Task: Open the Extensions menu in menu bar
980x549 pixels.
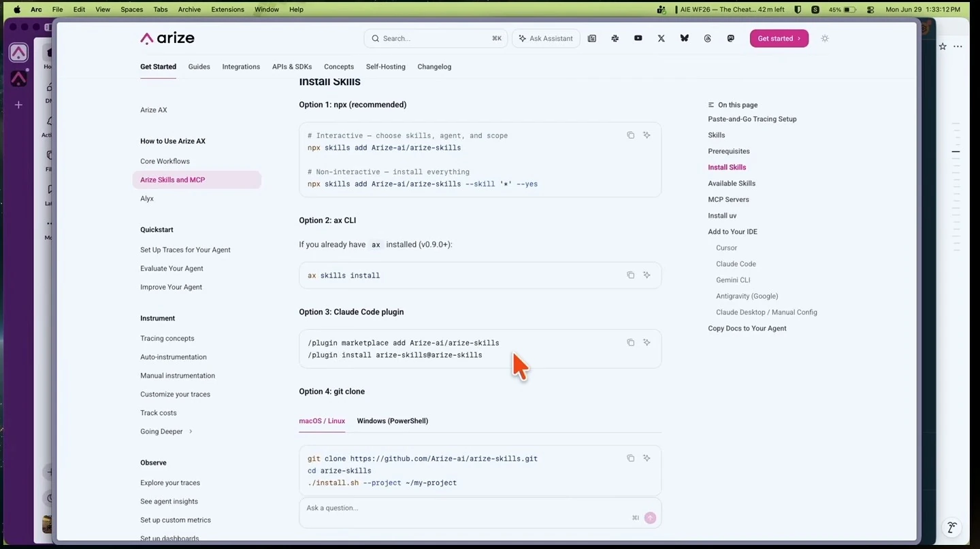Action: (228, 10)
